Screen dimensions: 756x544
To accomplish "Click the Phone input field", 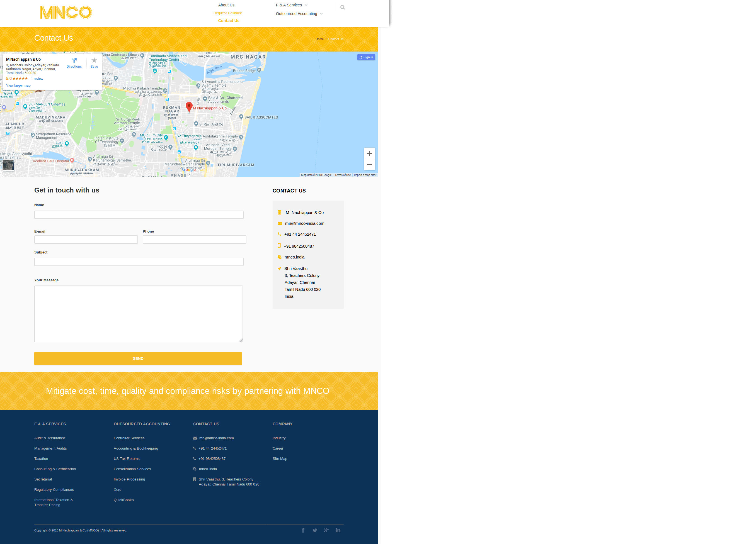I will (x=195, y=240).
